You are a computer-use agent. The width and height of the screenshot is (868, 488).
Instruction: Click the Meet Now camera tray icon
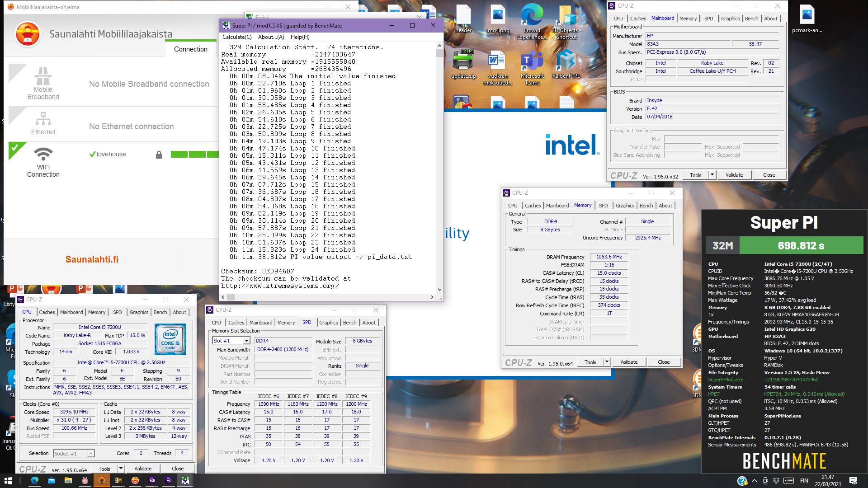pyautogui.click(x=765, y=481)
